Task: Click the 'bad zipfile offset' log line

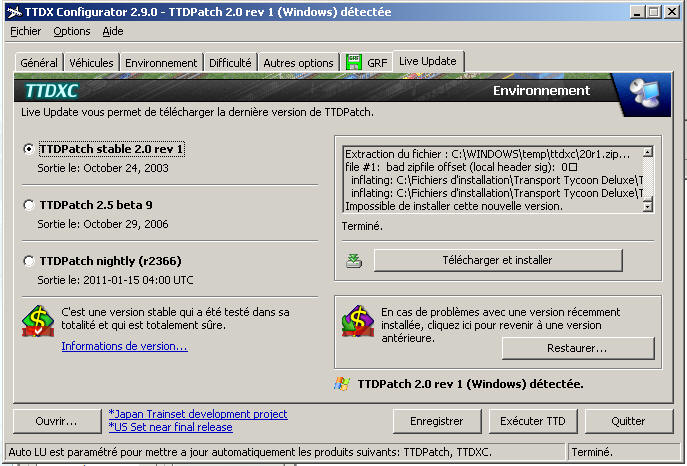Action: tap(461, 167)
